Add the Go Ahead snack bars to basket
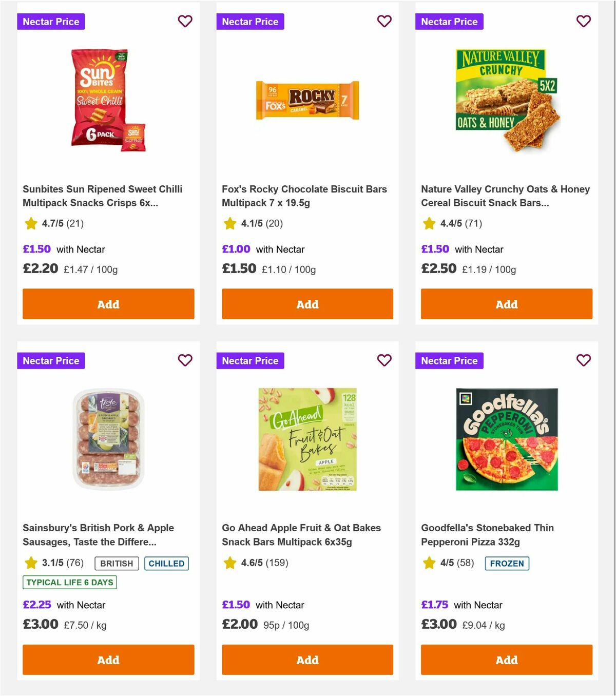616x696 pixels. point(307,660)
